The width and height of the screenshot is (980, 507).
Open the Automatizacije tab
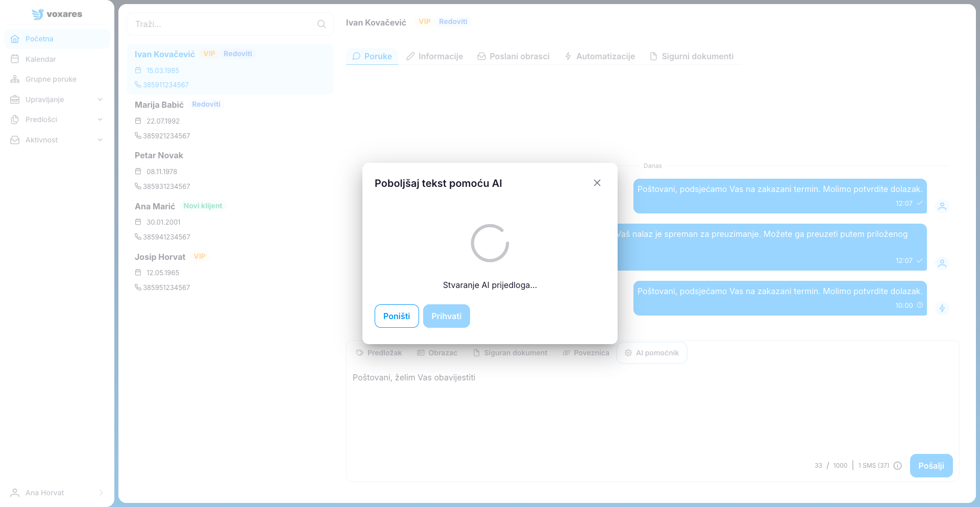coord(600,56)
